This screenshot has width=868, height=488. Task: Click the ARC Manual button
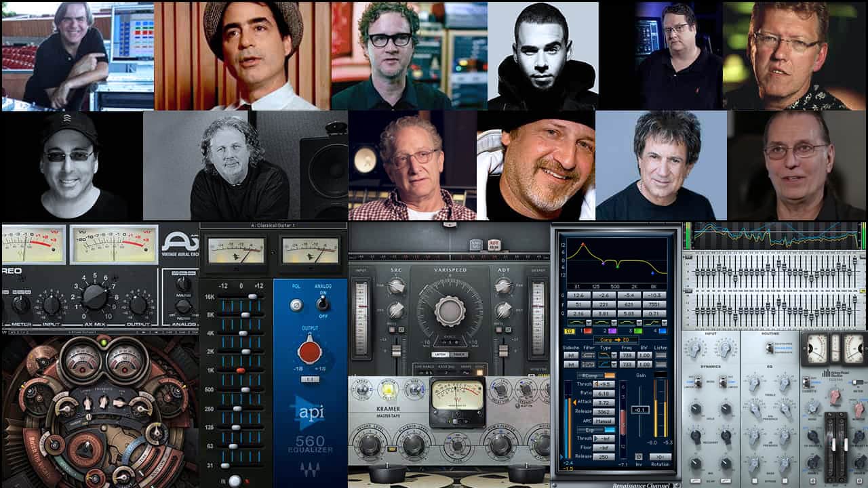point(604,421)
